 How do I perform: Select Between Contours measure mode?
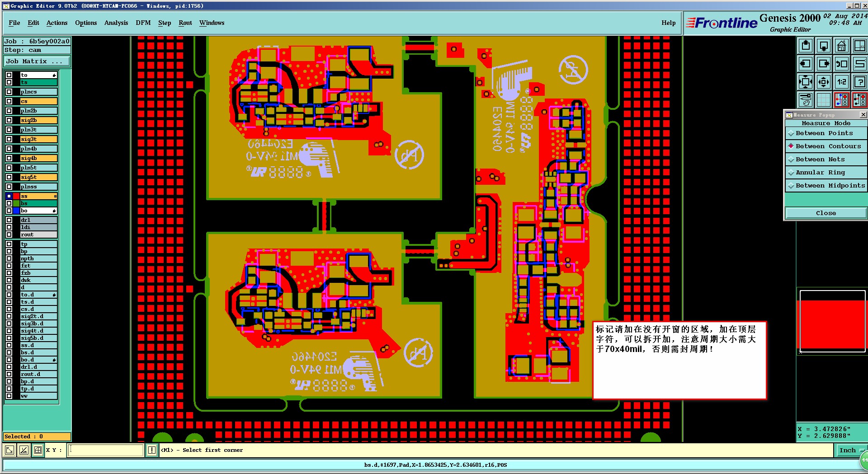826,146
